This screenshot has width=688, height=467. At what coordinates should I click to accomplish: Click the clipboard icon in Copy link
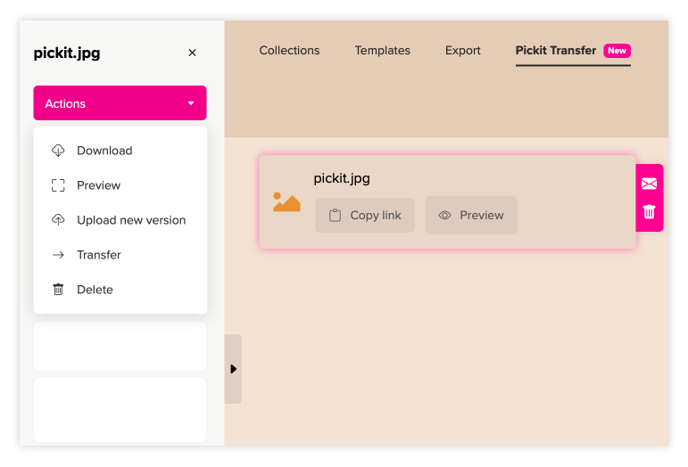pyautogui.click(x=335, y=215)
